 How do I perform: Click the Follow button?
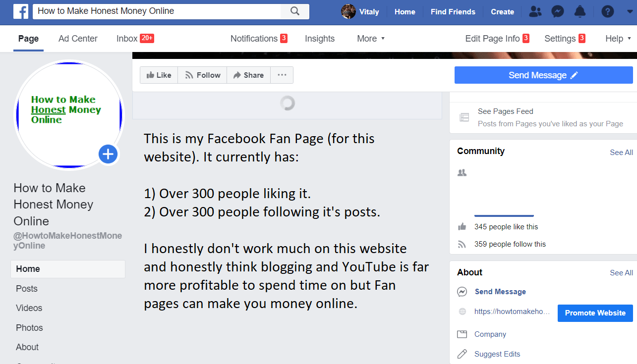point(202,75)
